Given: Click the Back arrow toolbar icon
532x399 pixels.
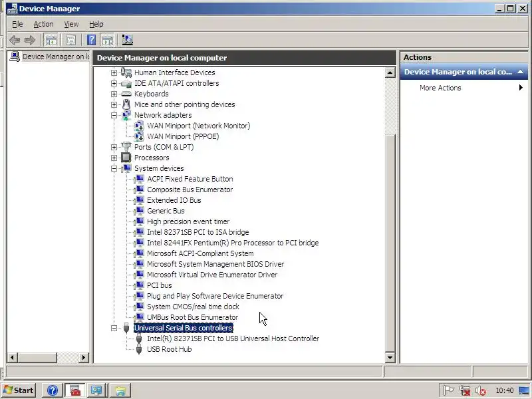Looking at the screenshot, I should pos(15,41).
